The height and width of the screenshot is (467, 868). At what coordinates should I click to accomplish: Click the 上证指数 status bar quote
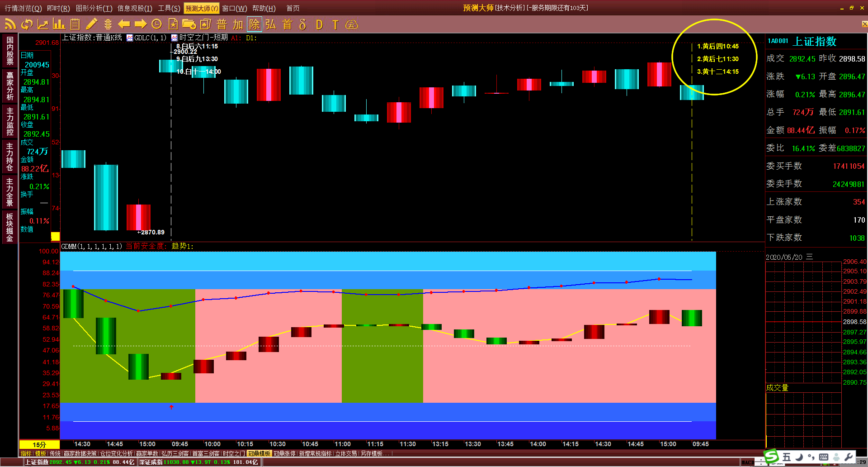point(80,462)
